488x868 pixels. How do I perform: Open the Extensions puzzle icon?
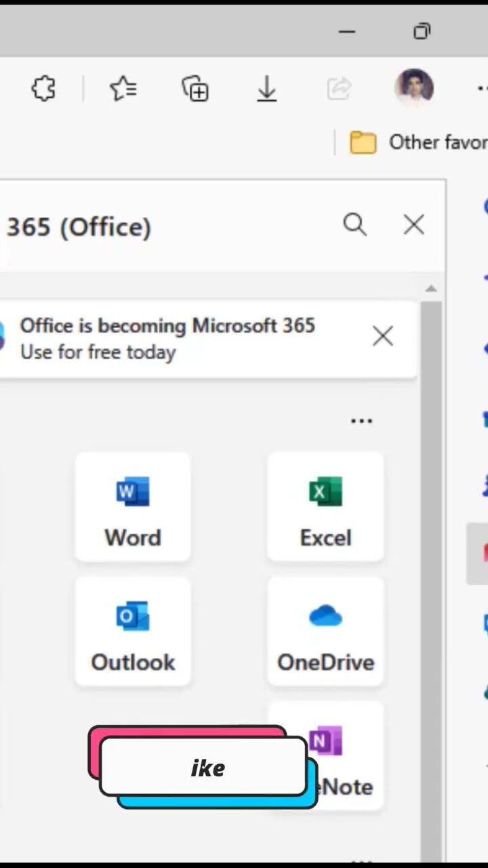(43, 89)
